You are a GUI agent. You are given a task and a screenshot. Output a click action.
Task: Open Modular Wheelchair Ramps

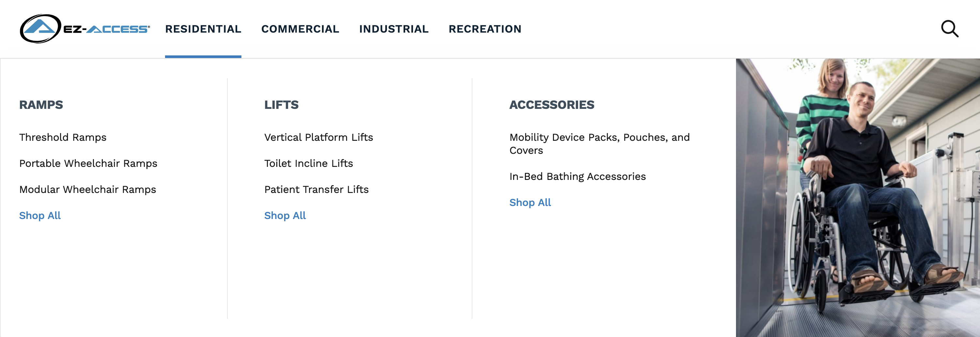[x=87, y=189]
